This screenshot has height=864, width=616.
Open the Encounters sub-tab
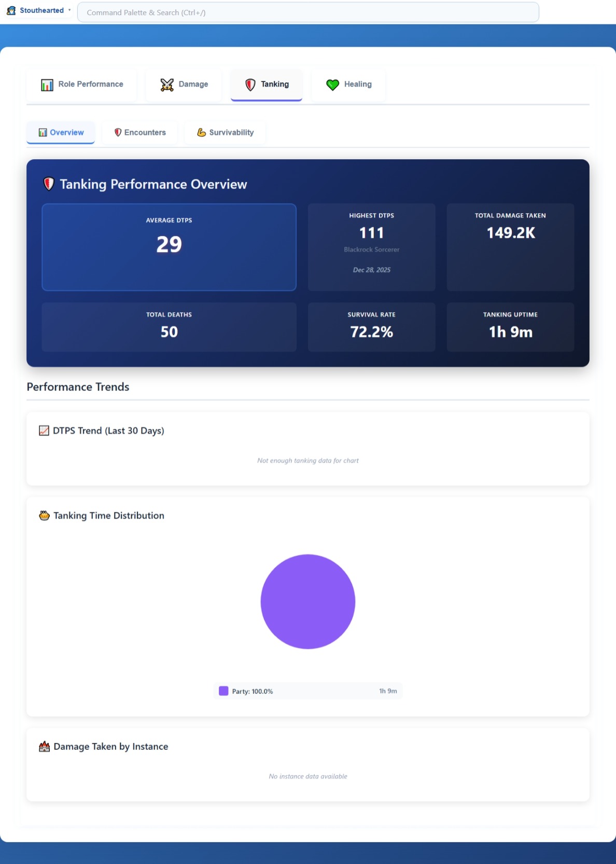tap(140, 132)
